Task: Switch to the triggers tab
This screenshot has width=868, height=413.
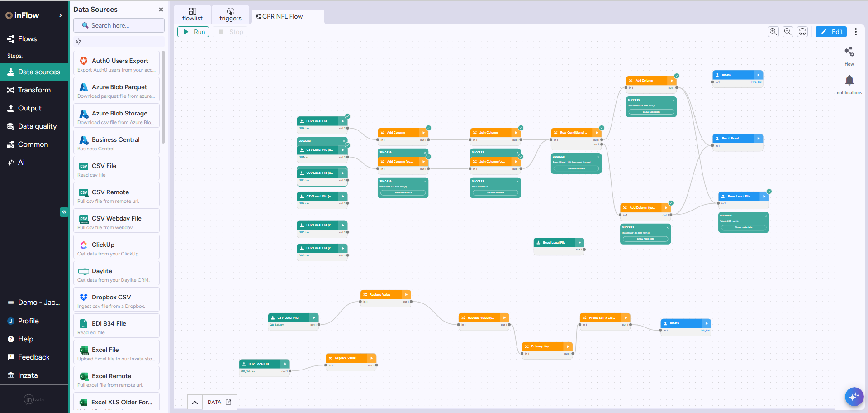Action: point(230,14)
